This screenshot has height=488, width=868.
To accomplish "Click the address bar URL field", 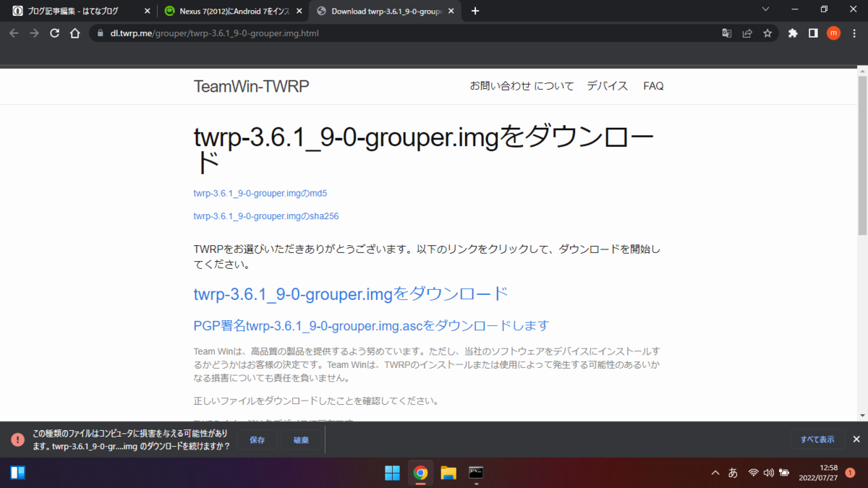I will (405, 33).
